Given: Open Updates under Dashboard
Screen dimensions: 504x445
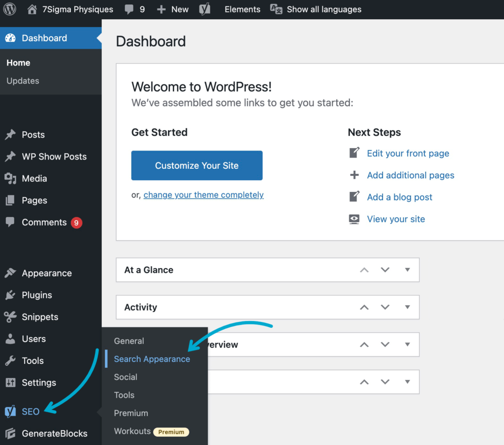Looking at the screenshot, I should click(x=23, y=81).
